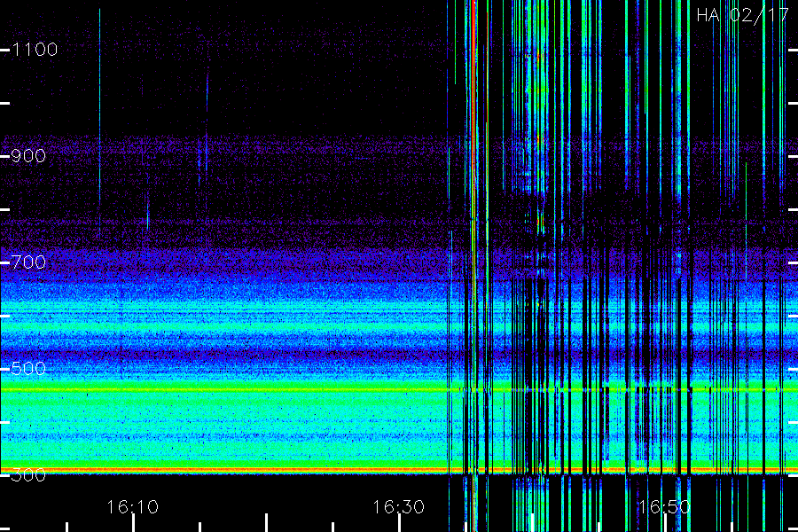This screenshot has height=532, width=798.
Task: Click the 16:50 time axis label
Action: click(x=664, y=507)
